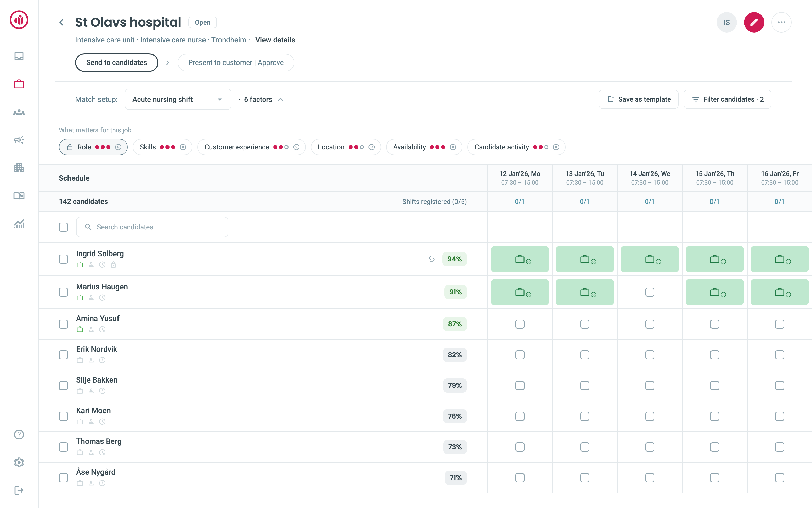Open the Filter candidates panel

tap(727, 100)
